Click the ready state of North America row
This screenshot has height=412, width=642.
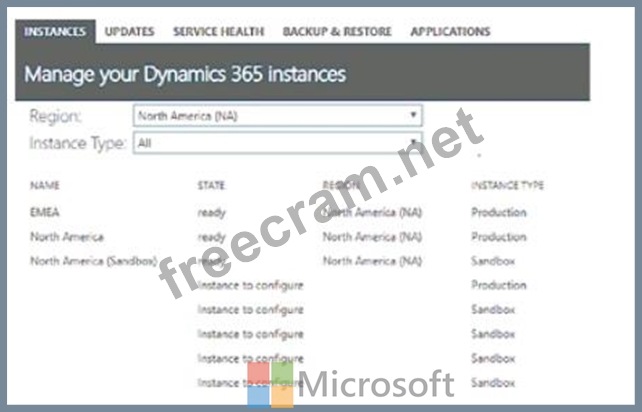click(x=211, y=238)
